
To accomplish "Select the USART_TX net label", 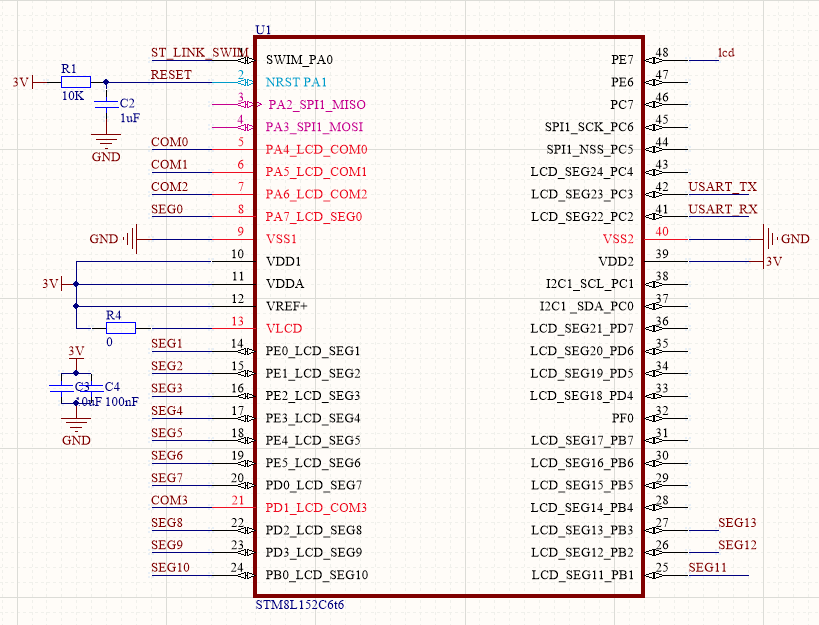I will pos(722,187).
